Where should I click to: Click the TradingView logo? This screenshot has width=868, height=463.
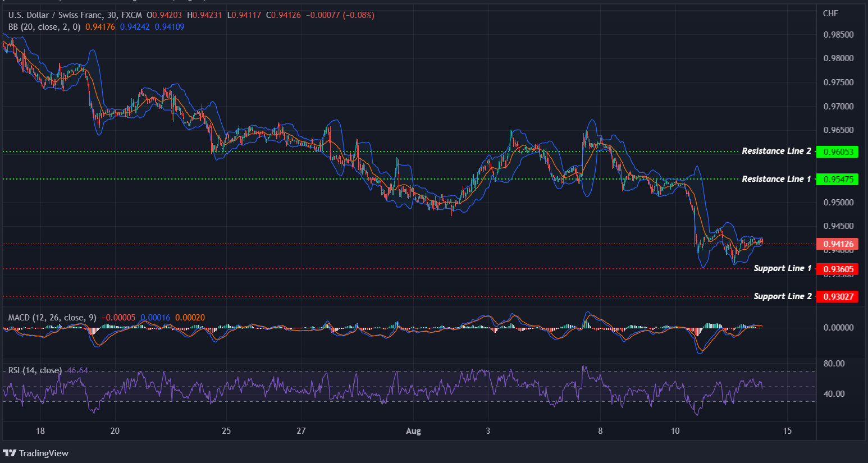click(x=36, y=453)
